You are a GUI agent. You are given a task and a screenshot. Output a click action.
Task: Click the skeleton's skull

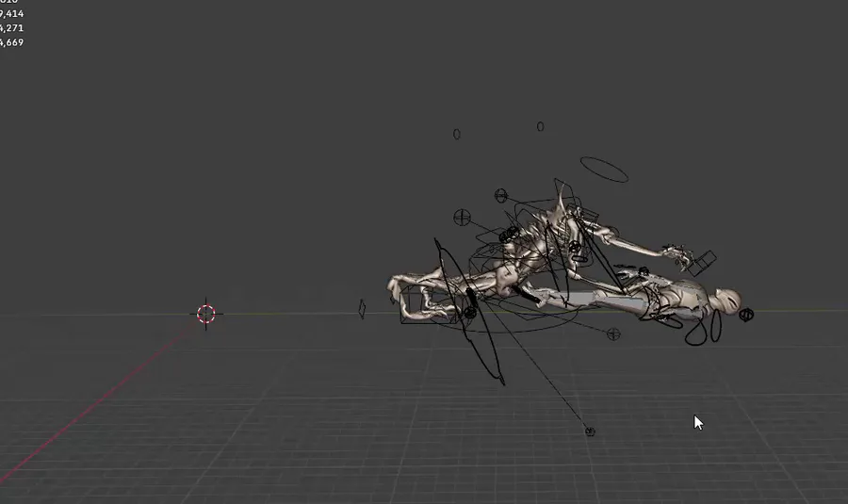click(726, 301)
